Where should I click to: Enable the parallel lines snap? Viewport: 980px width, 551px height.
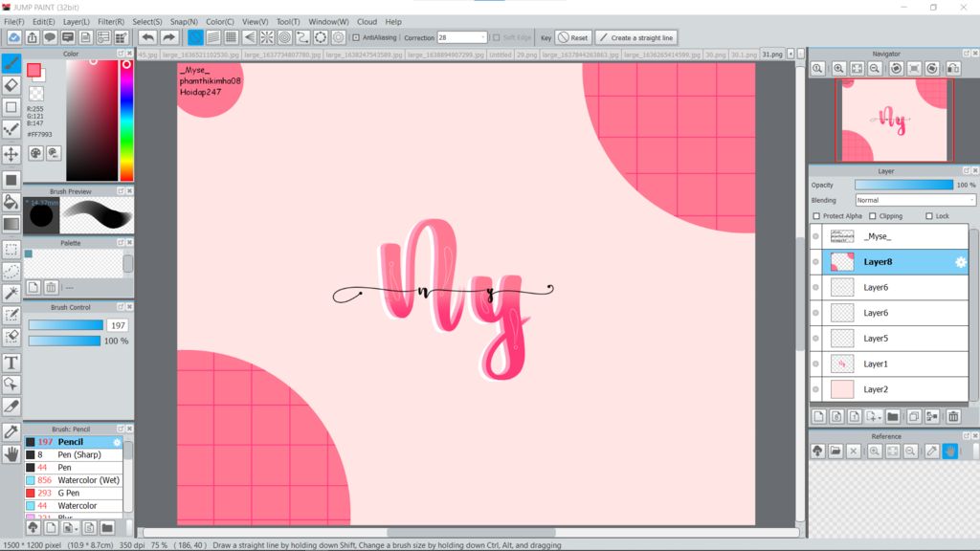pyautogui.click(x=213, y=37)
